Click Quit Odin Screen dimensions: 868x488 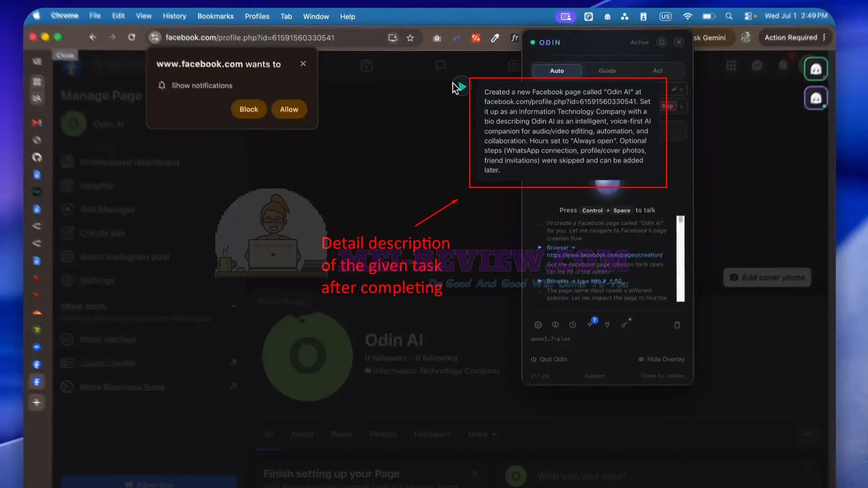pyautogui.click(x=549, y=359)
